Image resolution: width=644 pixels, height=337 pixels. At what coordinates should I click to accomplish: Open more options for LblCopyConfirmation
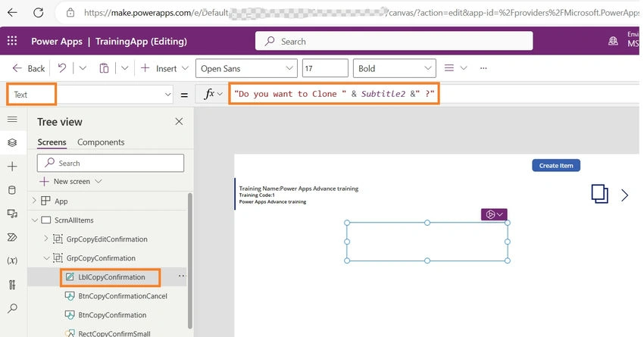[182, 276]
